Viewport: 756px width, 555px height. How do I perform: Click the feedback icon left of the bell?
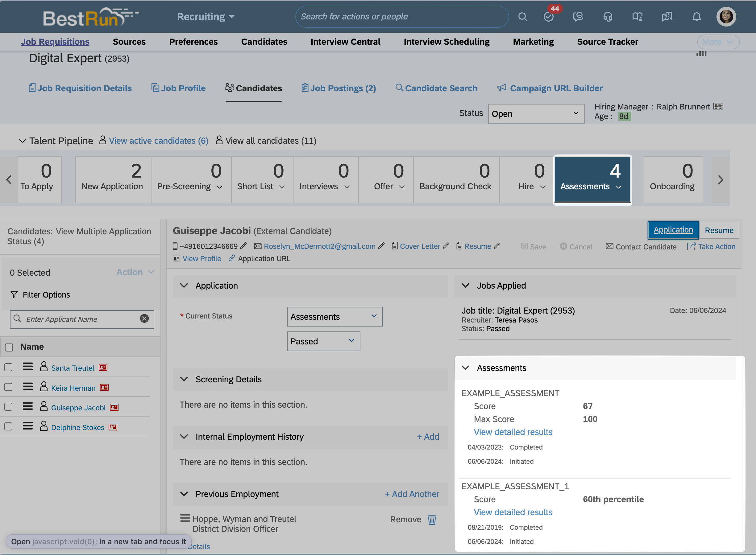click(667, 16)
